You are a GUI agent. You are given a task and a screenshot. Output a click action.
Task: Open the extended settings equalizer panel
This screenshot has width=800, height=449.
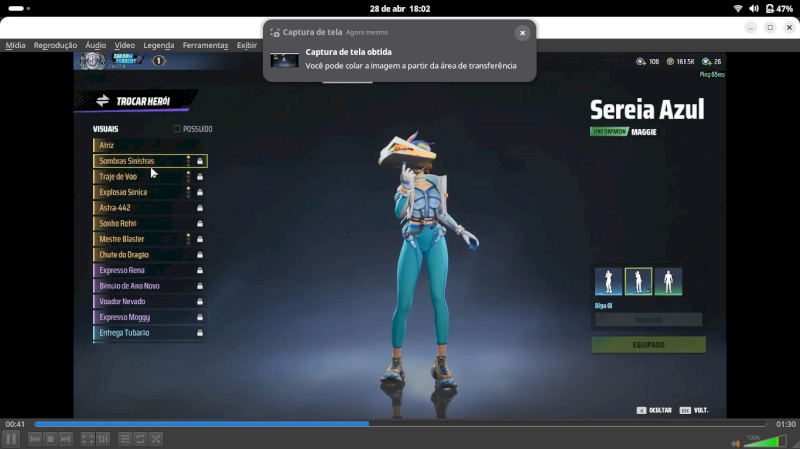tap(103, 439)
